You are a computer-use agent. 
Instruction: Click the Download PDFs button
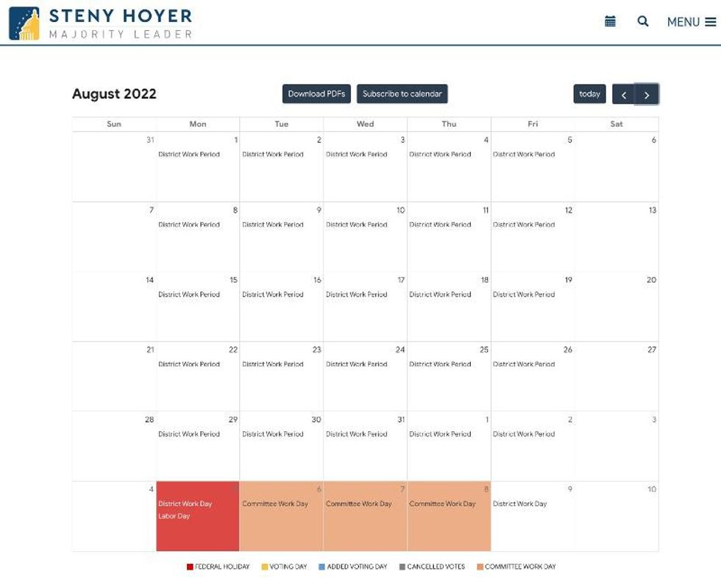click(x=316, y=94)
